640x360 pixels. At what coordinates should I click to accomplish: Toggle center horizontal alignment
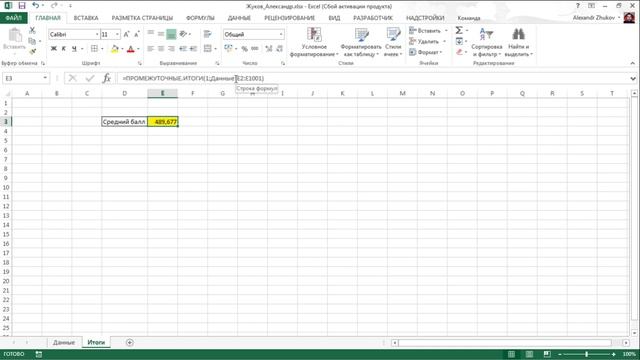point(161,49)
